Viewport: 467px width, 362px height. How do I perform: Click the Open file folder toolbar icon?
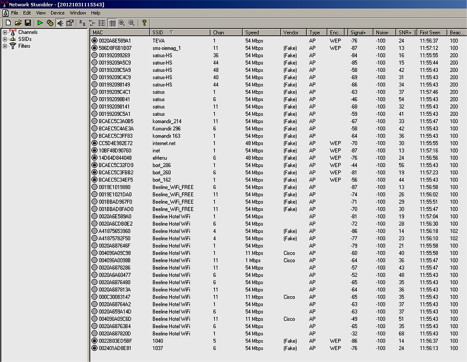[x=18, y=23]
